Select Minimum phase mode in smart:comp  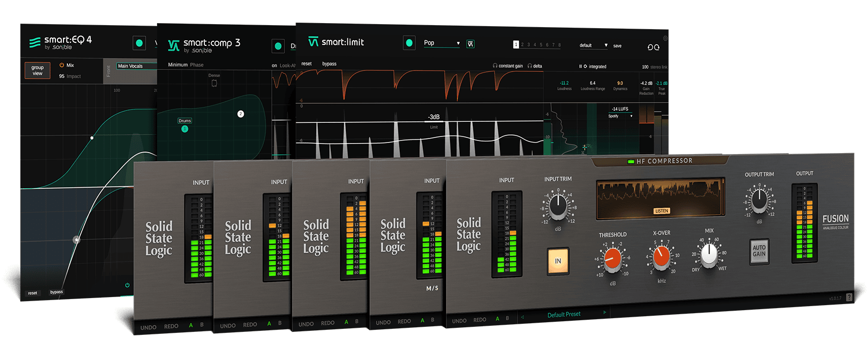178,65
